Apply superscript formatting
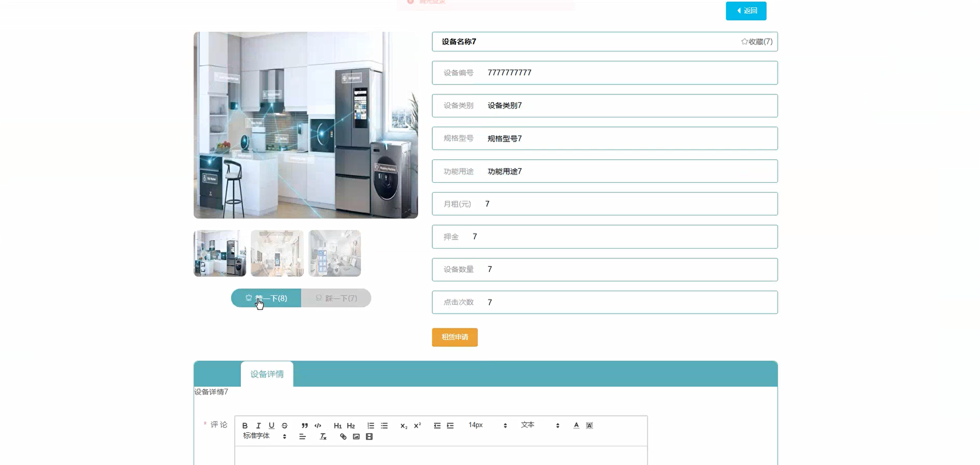Screen dimensions: 980x465 tap(417, 425)
